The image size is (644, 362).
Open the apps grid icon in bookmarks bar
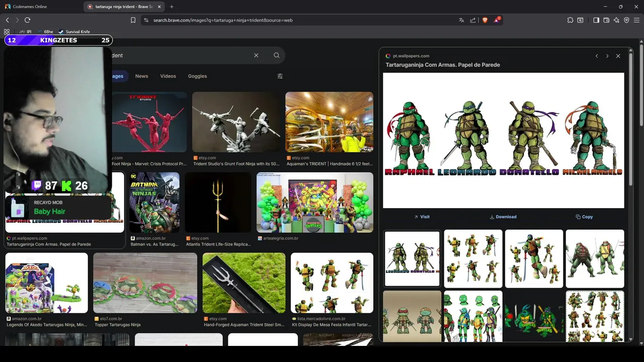coord(7,32)
